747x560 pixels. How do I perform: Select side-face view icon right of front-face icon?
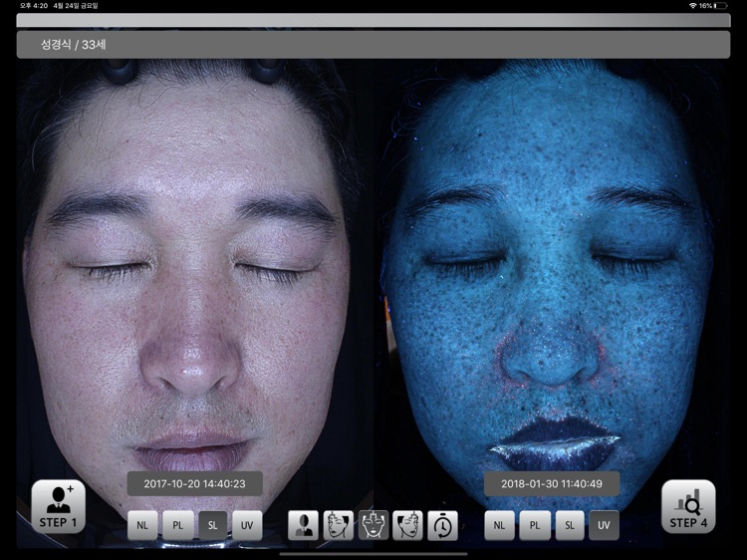pyautogui.click(x=408, y=525)
